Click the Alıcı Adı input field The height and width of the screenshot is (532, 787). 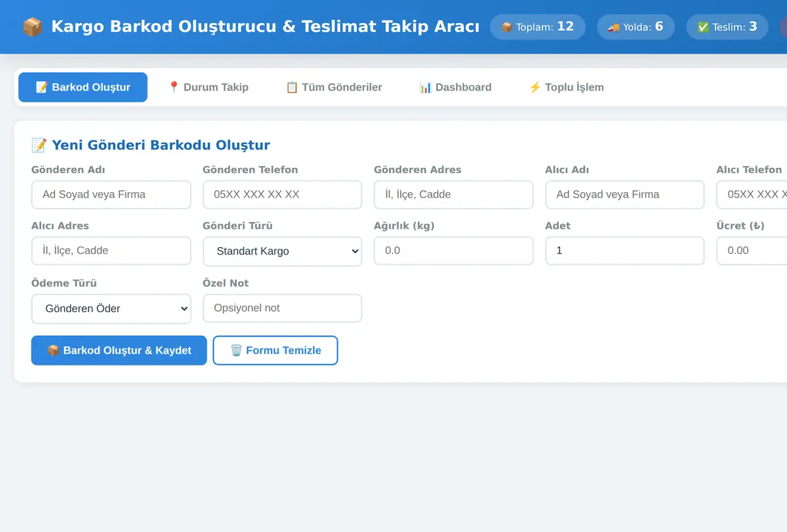point(625,195)
